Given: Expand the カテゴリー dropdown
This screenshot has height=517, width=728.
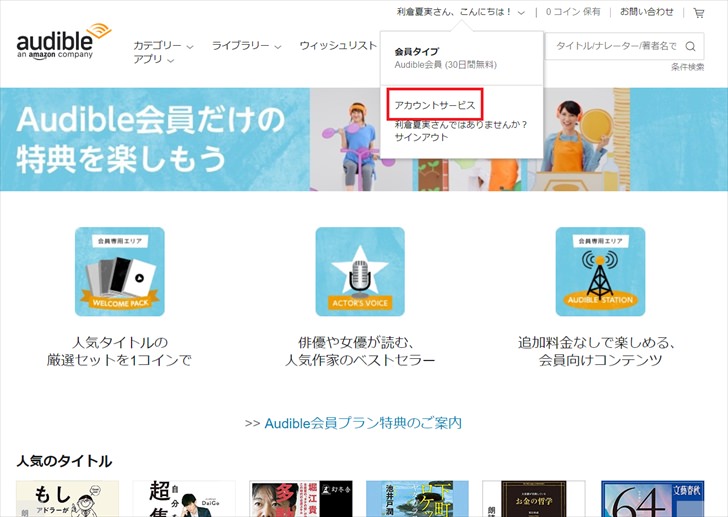Looking at the screenshot, I should 163,45.
